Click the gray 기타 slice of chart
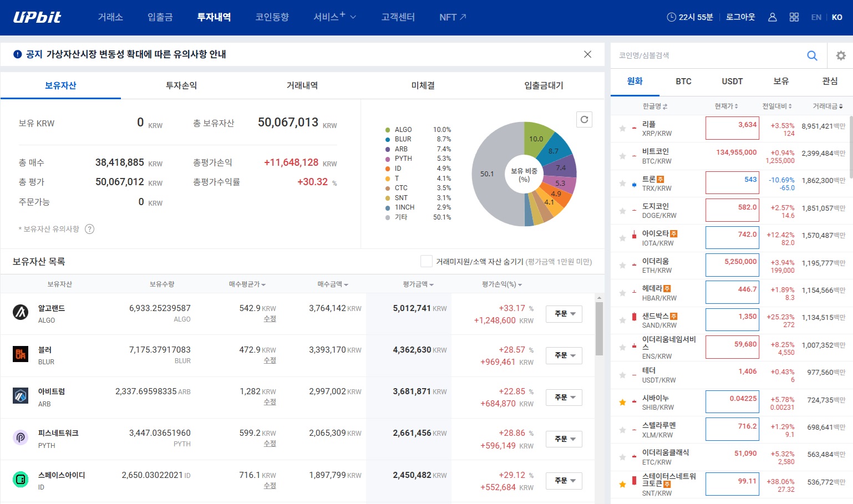 488,174
